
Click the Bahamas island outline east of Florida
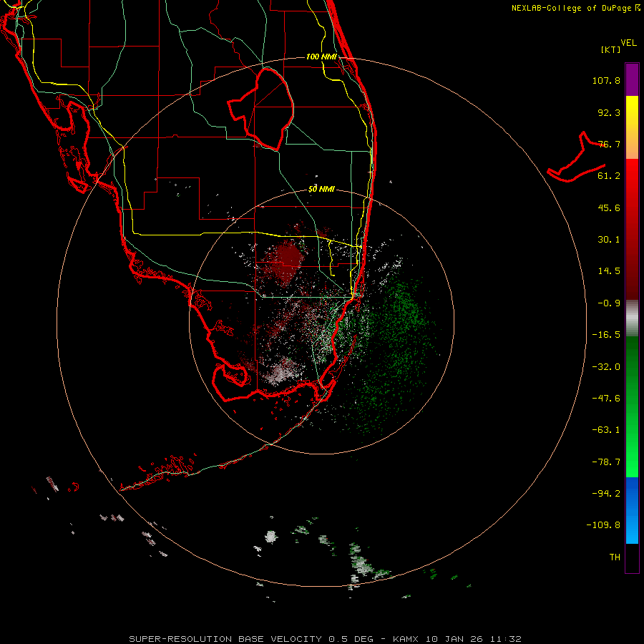577,158
